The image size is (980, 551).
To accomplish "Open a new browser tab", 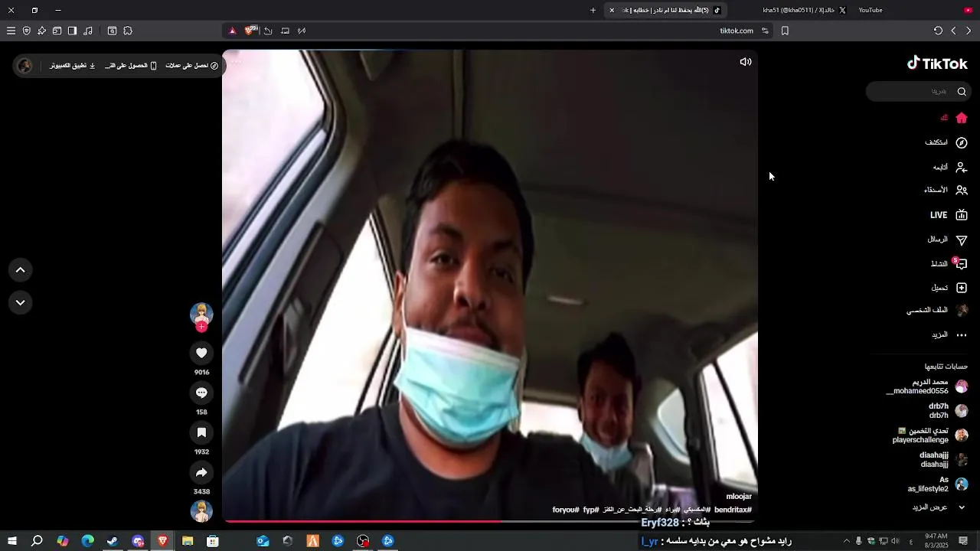I will pyautogui.click(x=593, y=10).
